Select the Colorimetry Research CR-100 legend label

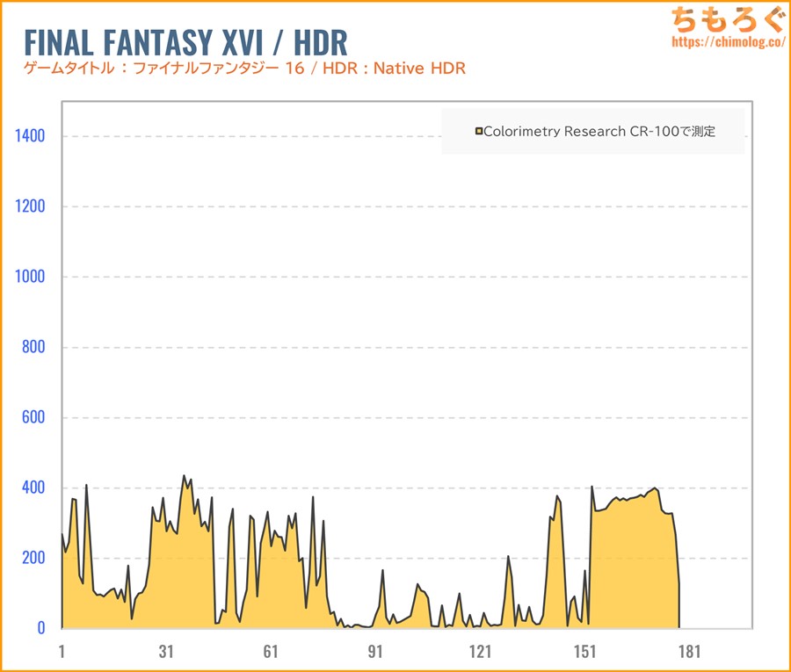599,132
